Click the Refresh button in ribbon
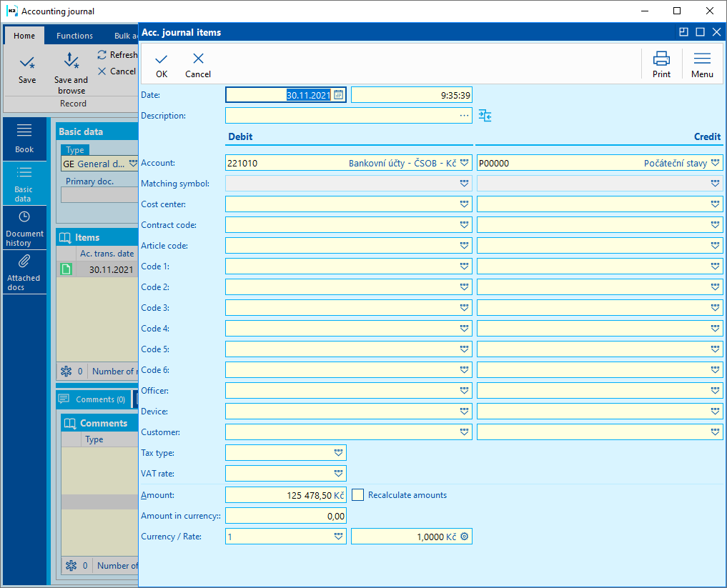This screenshot has height=588, width=727. coord(117,55)
